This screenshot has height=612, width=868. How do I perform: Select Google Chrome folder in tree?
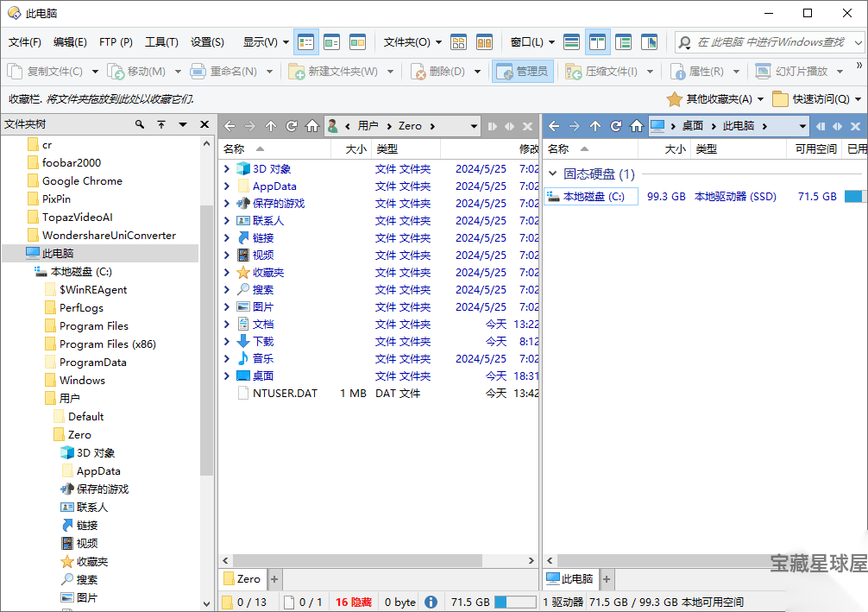pyautogui.click(x=81, y=181)
